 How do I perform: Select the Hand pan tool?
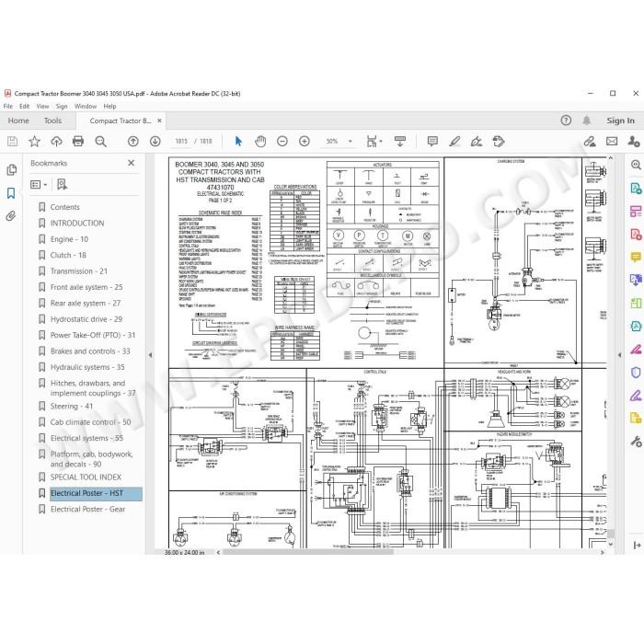(260, 142)
